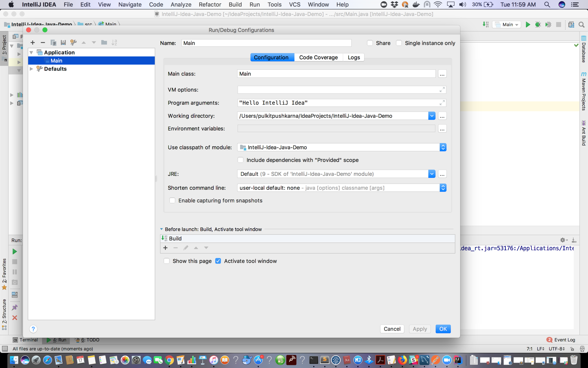Open Run panel settings gear
The width and height of the screenshot is (588, 368).
(563, 240)
